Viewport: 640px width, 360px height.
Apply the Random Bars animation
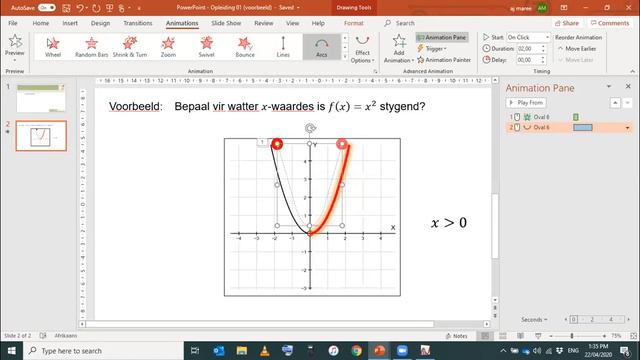coord(91,47)
